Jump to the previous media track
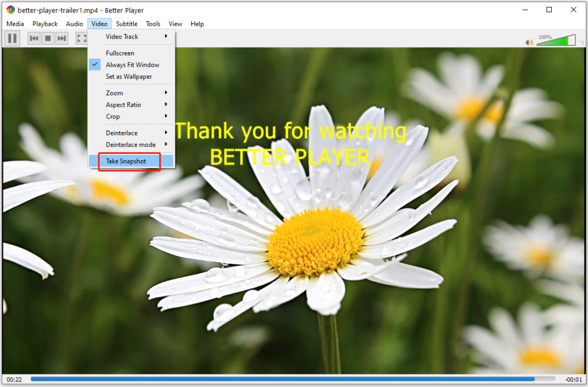The height and width of the screenshot is (387, 588). pos(34,38)
